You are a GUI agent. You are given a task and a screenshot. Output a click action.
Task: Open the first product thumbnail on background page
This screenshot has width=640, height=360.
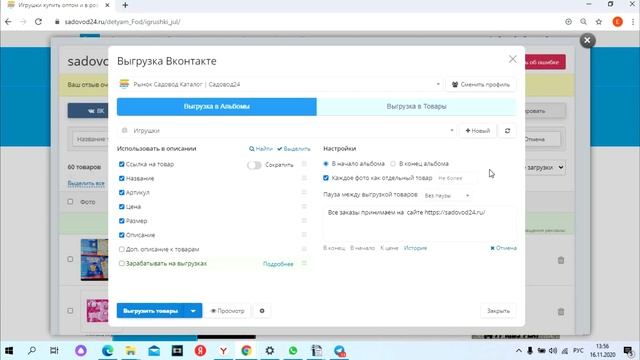(x=94, y=260)
